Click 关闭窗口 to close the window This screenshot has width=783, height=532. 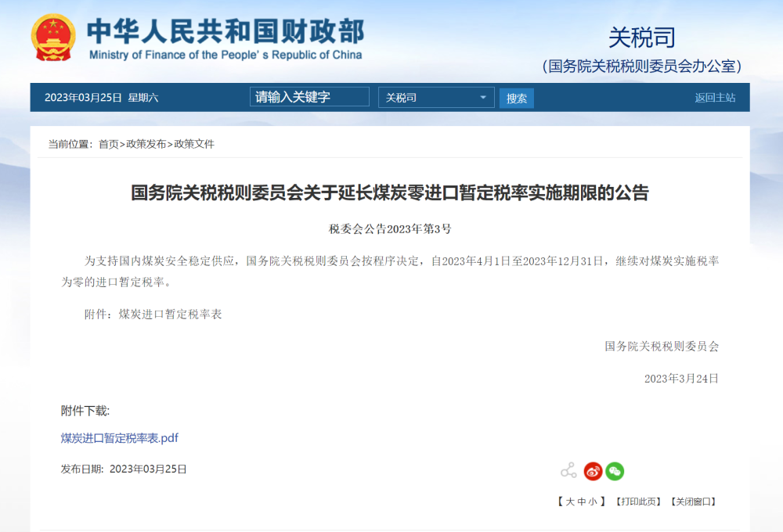pos(694,501)
